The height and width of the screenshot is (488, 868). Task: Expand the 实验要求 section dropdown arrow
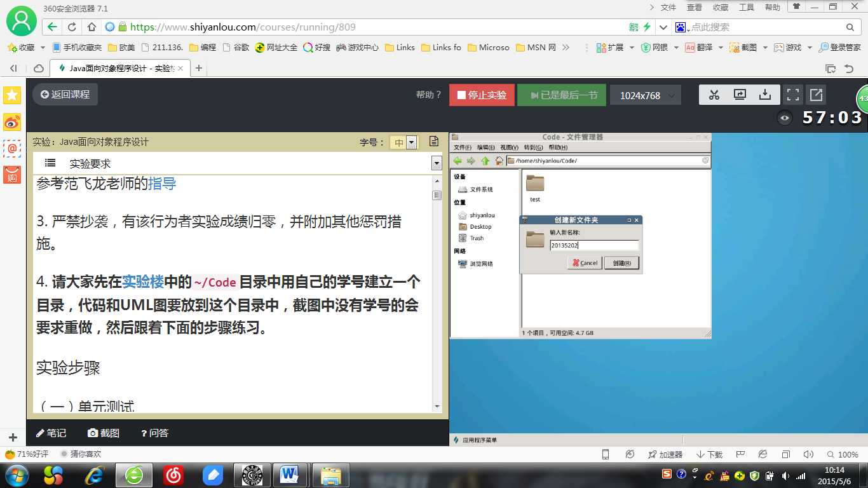[x=437, y=163]
